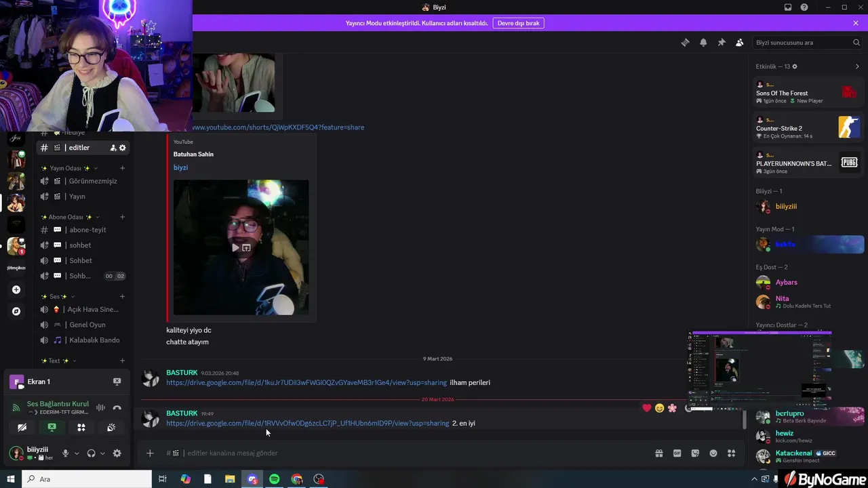
Task: Open voice Activities launcher button
Action: (x=81, y=427)
